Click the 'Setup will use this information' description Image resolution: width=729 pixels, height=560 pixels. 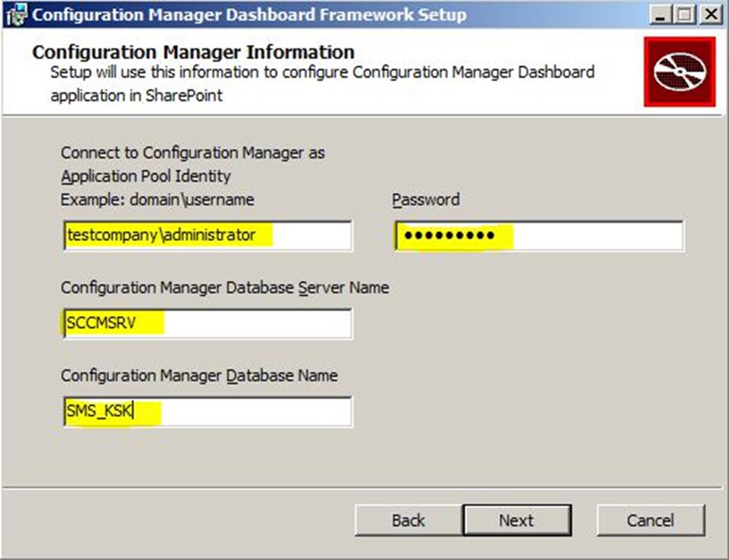click(x=322, y=84)
